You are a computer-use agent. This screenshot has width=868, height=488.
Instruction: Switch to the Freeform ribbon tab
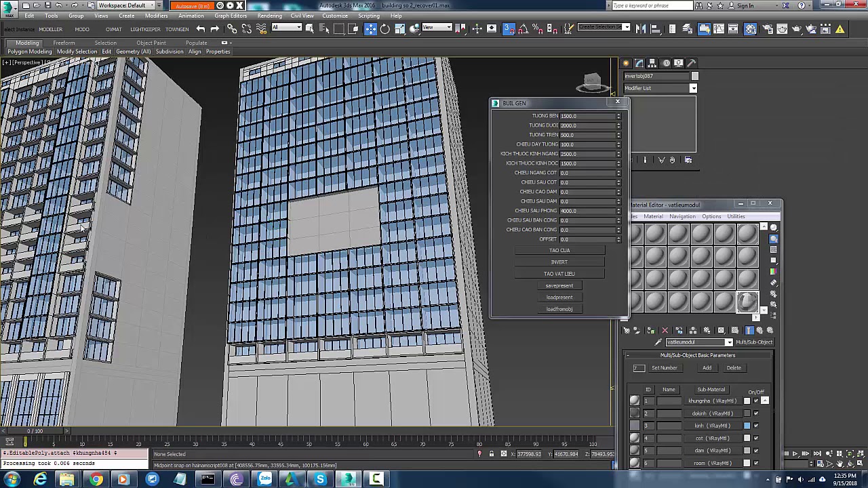[x=64, y=43]
